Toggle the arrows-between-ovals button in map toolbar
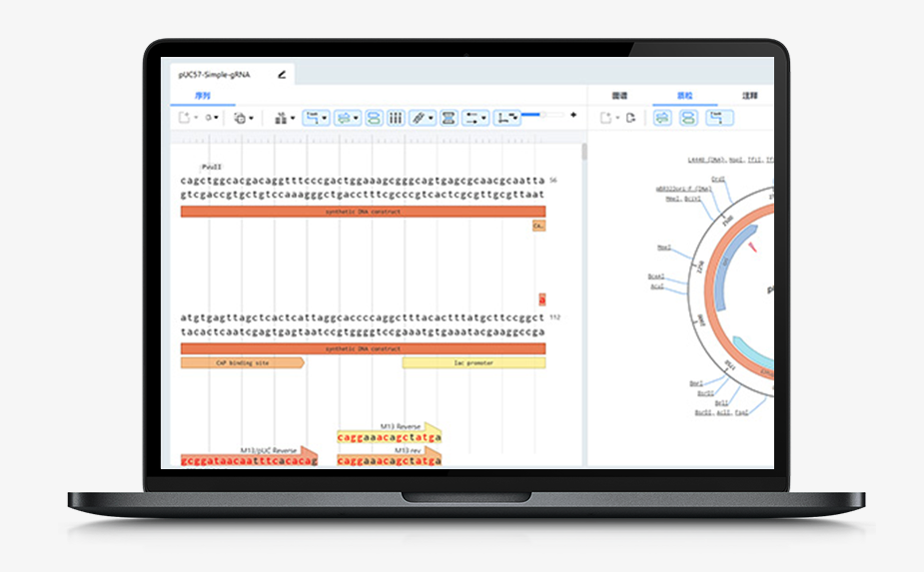Image resolution: width=924 pixels, height=572 pixels. pyautogui.click(x=662, y=118)
